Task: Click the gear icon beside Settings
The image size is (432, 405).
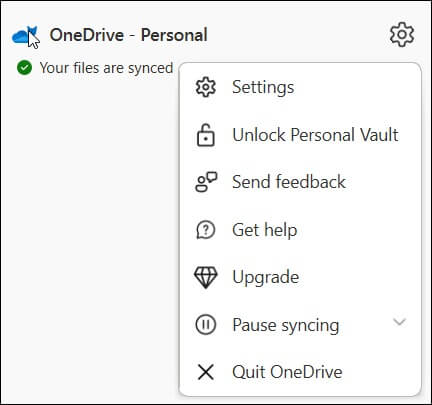Action: pos(206,87)
